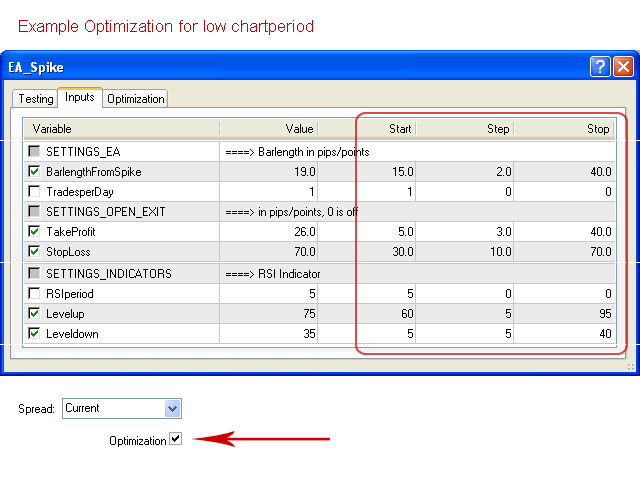640x480 pixels.
Task: Enable the TradesperDay checkbox
Action: click(x=35, y=191)
